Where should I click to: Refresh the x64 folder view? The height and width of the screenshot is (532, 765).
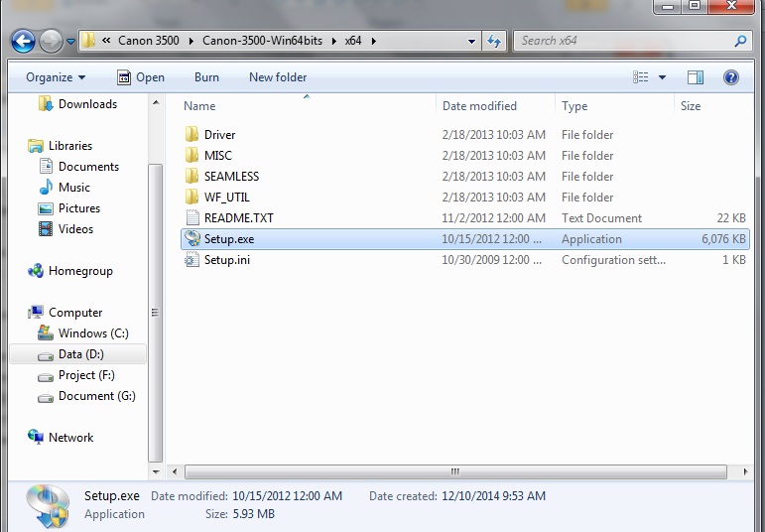(494, 42)
